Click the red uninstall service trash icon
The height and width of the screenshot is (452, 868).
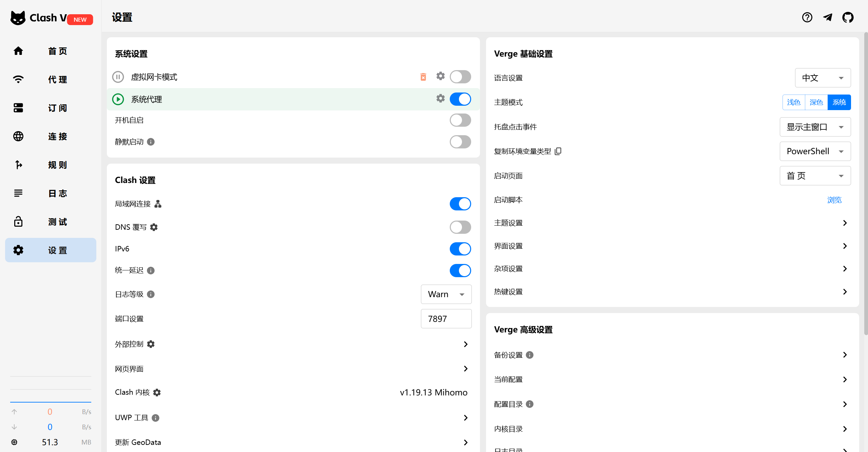[x=423, y=77]
